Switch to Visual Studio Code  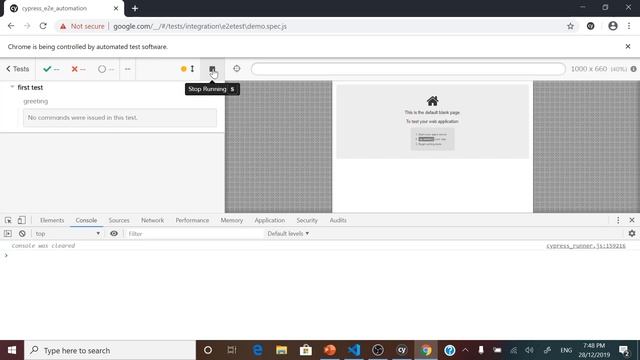coord(354,350)
